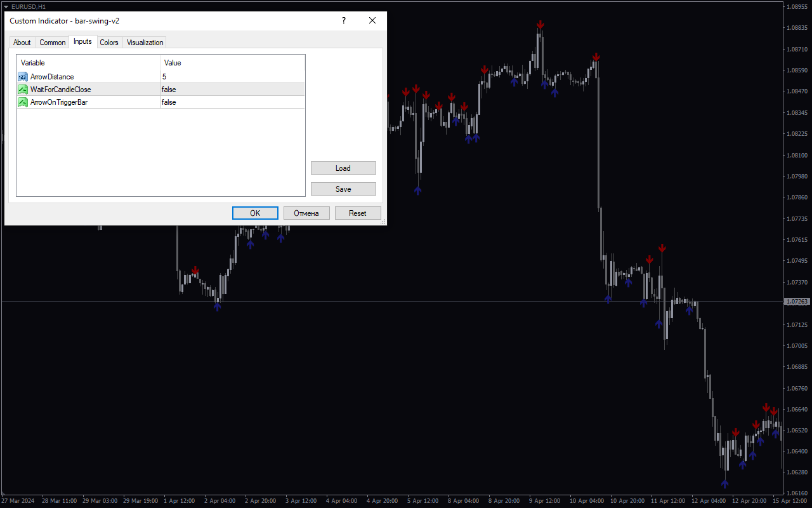Click the 9 Apr 12:00 time label
This screenshot has width=812, height=508.
545,501
